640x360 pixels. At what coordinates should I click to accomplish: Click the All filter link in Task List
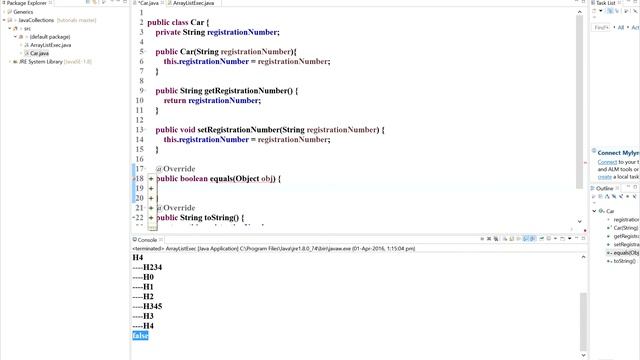point(621,27)
